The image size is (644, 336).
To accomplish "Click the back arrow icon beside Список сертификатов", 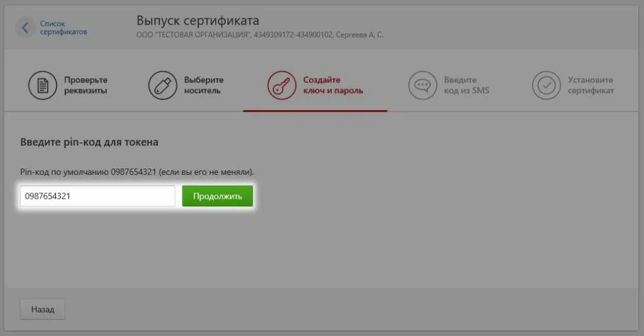I will click(x=25, y=28).
